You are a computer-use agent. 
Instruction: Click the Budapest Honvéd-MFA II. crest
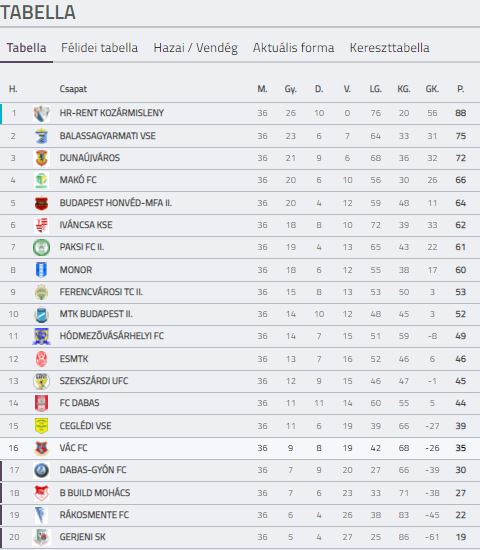[41, 203]
